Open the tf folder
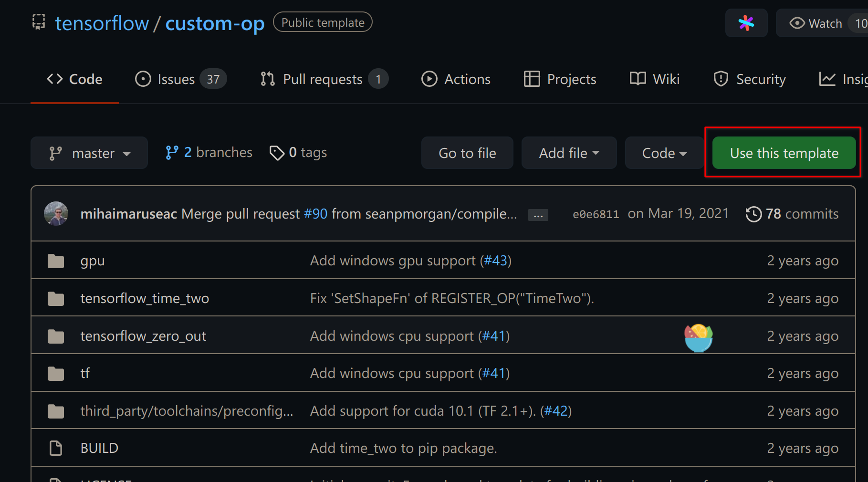This screenshot has height=482, width=868. click(85, 373)
